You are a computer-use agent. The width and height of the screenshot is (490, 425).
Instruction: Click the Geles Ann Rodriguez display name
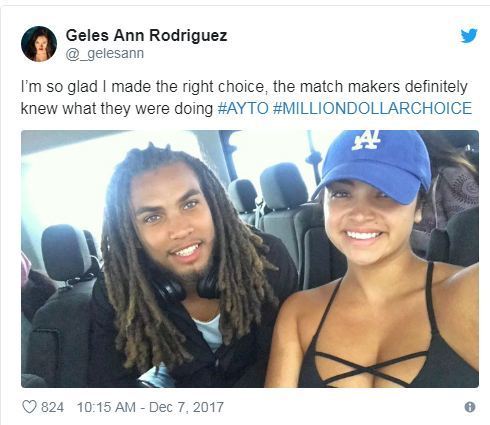[x=146, y=35]
